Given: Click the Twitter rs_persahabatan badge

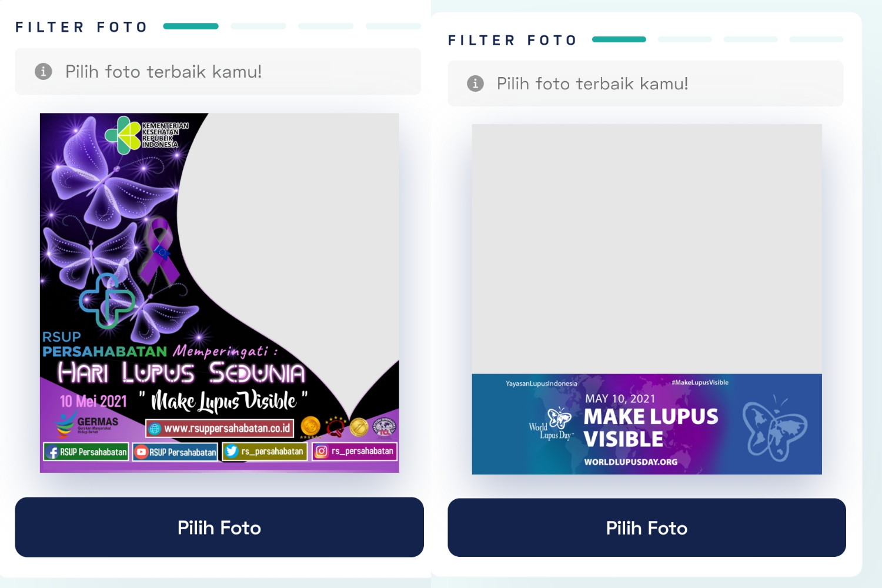Looking at the screenshot, I should (x=265, y=452).
